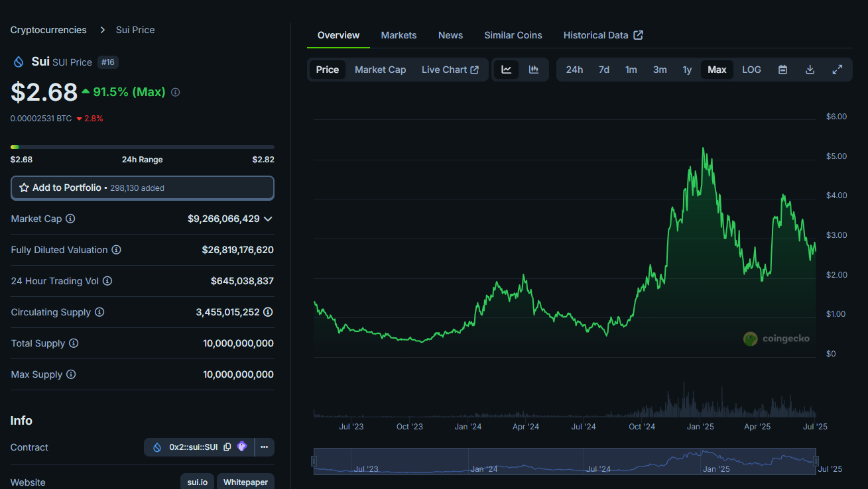Click info icon after 3,455,015,252 value
The height and width of the screenshot is (489, 868).
point(268,312)
